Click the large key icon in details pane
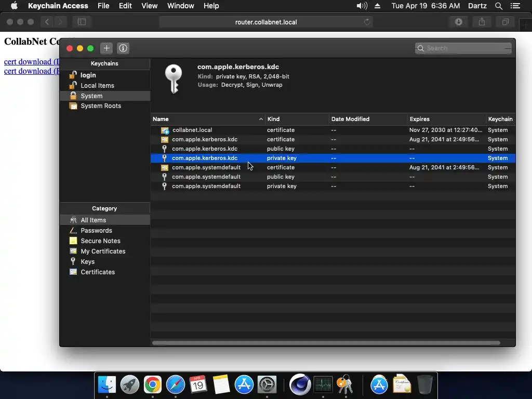The width and height of the screenshot is (532, 399). click(x=174, y=79)
